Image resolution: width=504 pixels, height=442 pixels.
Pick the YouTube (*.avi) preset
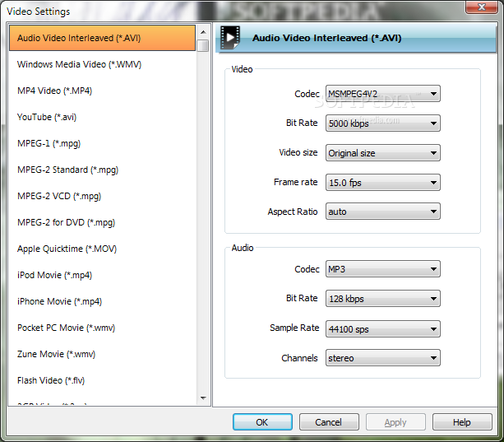click(x=102, y=117)
